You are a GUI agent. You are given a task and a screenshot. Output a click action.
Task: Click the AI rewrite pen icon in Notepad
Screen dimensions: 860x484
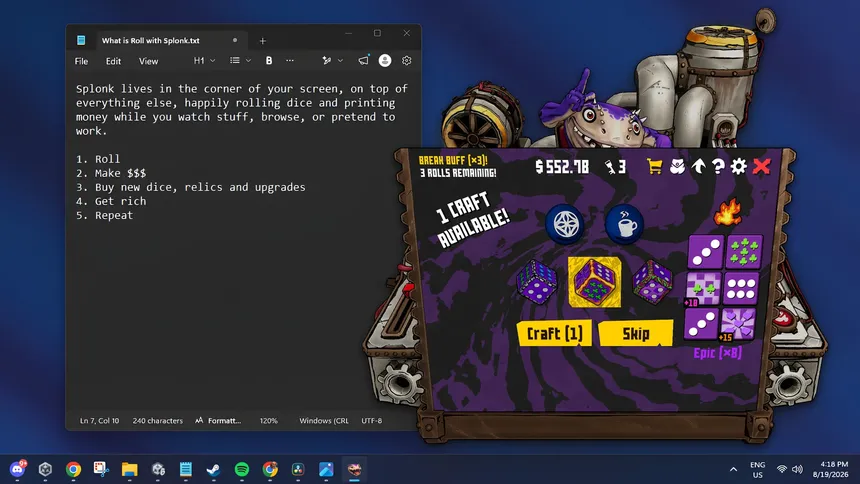(x=327, y=60)
